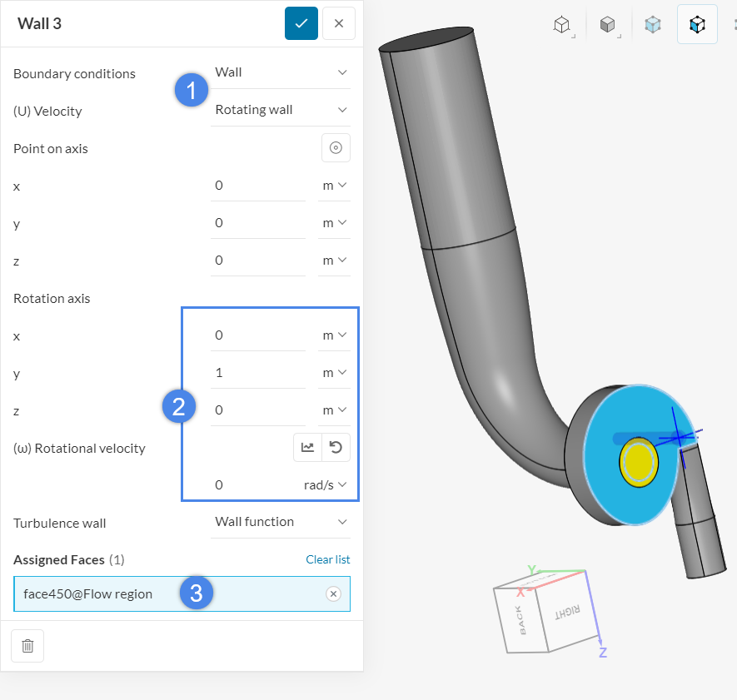This screenshot has width=737, height=700.
Task: Remove face450@Flow region from assigned faces
Action: click(x=333, y=593)
